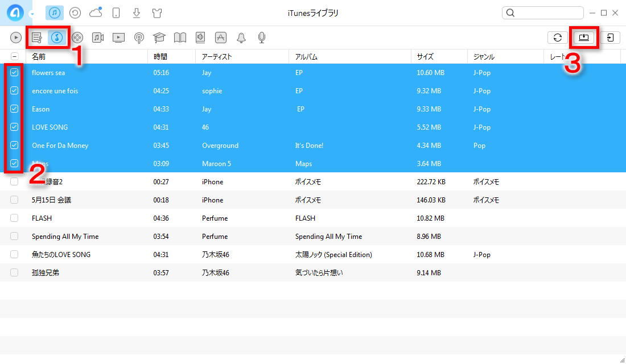626x364 pixels.
Task: Sort by the 時間 column header
Action: pos(172,57)
